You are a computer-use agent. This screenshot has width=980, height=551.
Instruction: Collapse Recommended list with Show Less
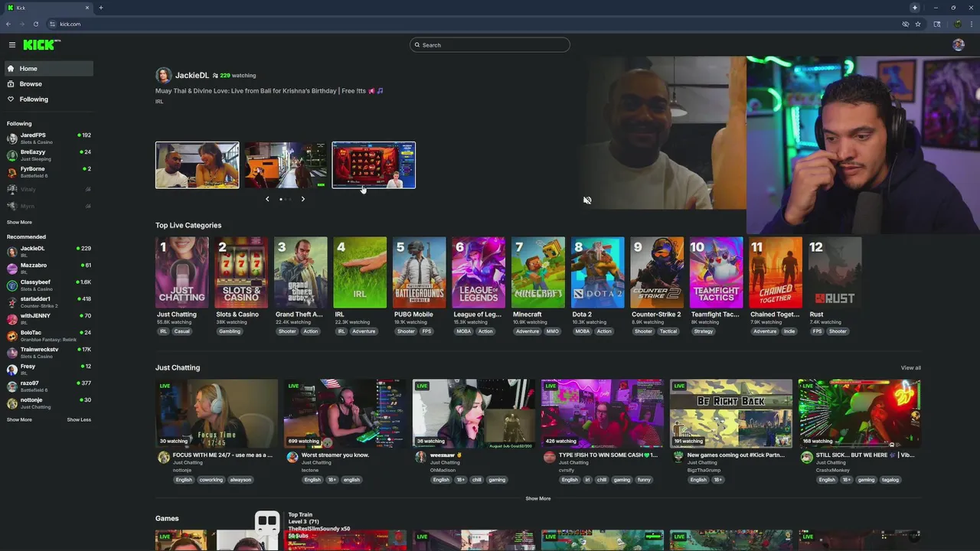[x=79, y=419]
